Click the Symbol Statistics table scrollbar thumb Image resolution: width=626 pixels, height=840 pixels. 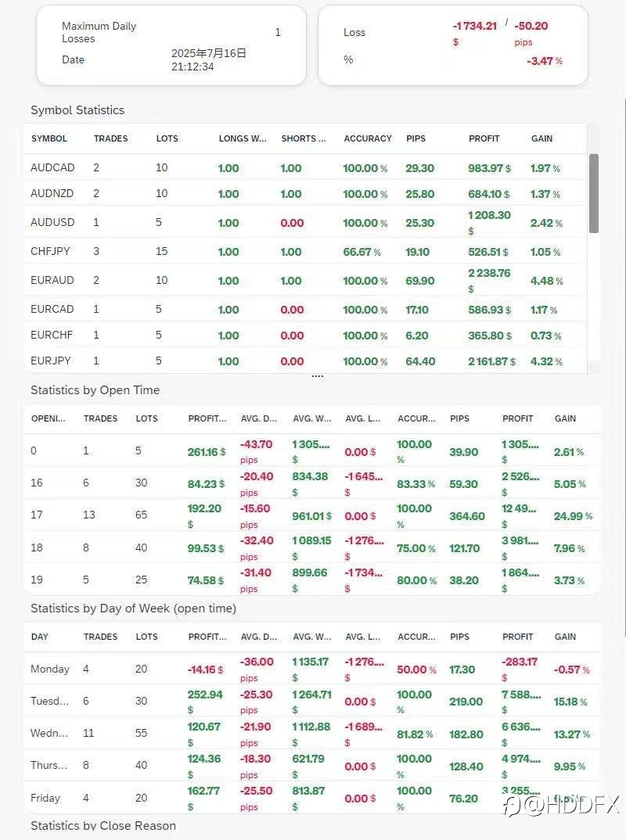pyautogui.click(x=594, y=193)
